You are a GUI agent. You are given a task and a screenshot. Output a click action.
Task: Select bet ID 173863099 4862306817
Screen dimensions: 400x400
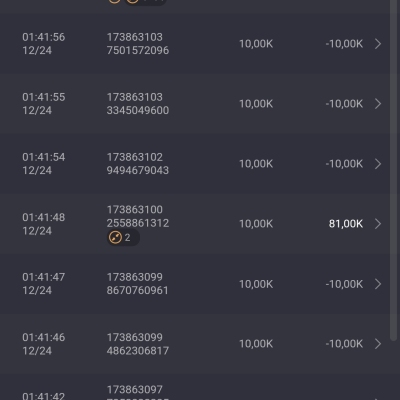138,344
